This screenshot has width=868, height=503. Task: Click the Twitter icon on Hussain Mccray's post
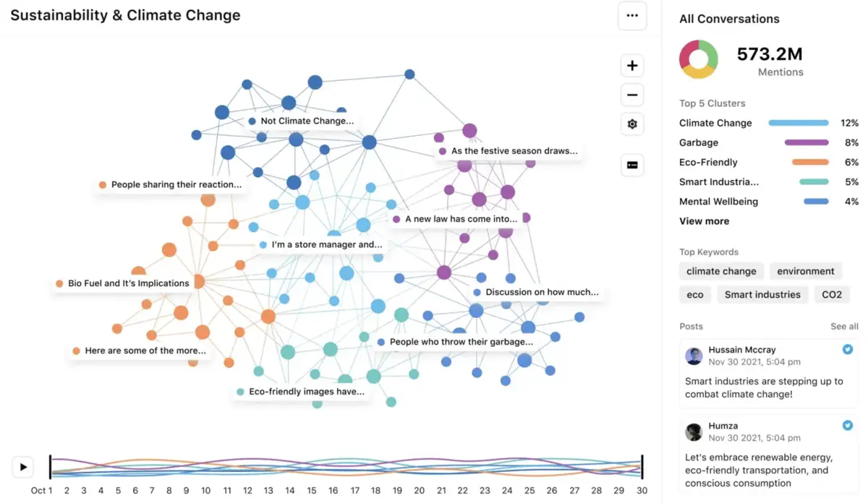pos(847,349)
